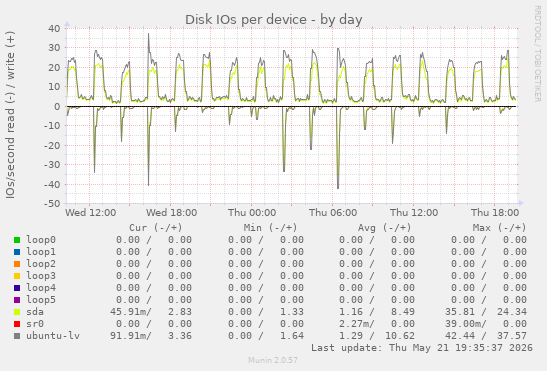
Task: Click the loop0 green legend swatch
Action: coord(17,240)
